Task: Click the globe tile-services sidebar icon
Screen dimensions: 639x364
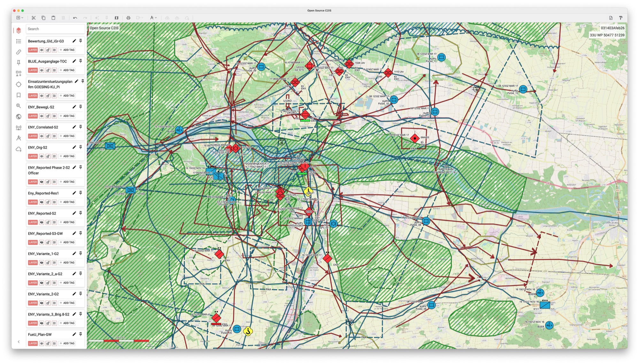Action: click(19, 117)
